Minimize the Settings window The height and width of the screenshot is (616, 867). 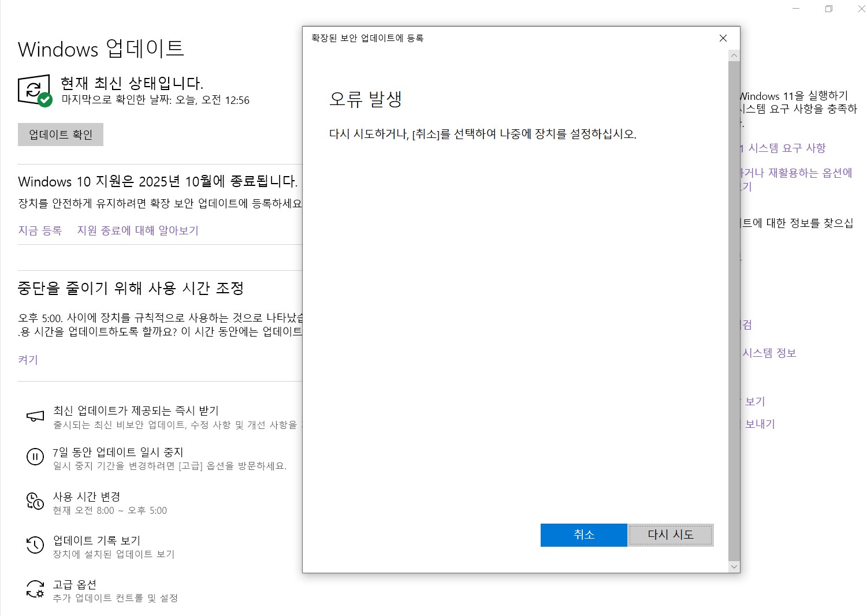point(796,9)
